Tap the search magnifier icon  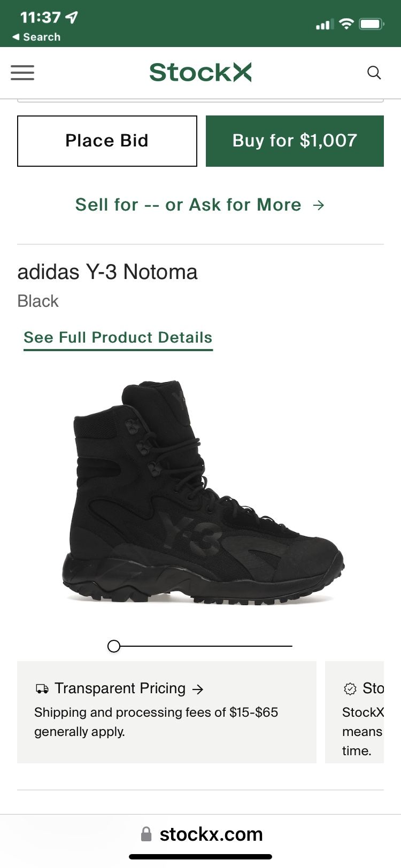click(x=374, y=73)
